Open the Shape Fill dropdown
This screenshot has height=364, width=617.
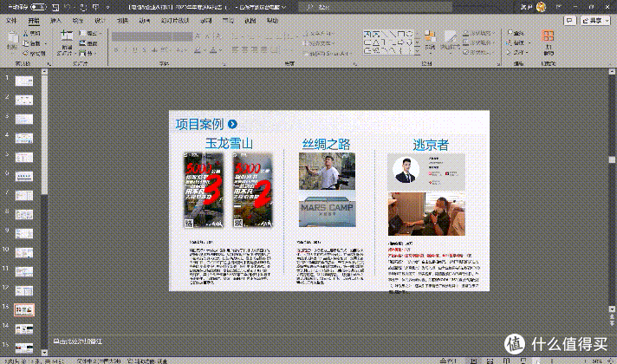point(478,33)
